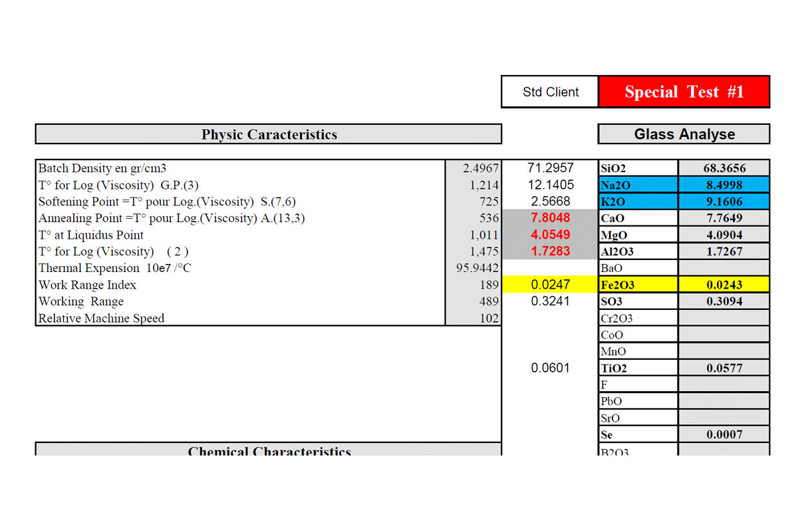Screen dimensions: 798x532
Task: Select SiO2 value 68.3656
Action: click(x=724, y=168)
